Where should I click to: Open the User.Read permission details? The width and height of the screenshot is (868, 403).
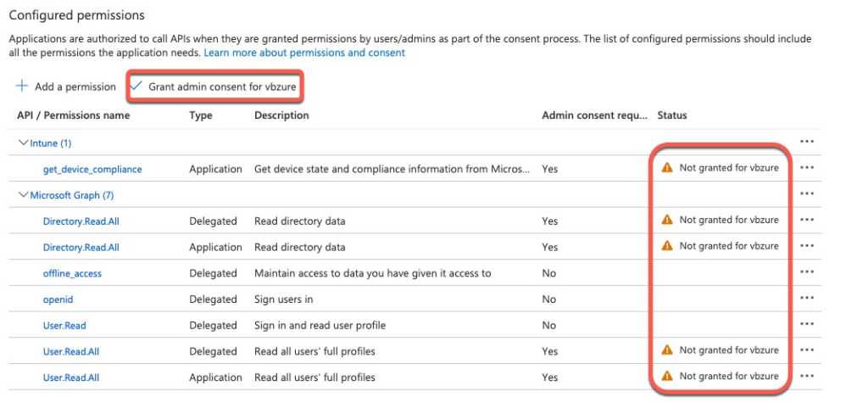point(64,326)
